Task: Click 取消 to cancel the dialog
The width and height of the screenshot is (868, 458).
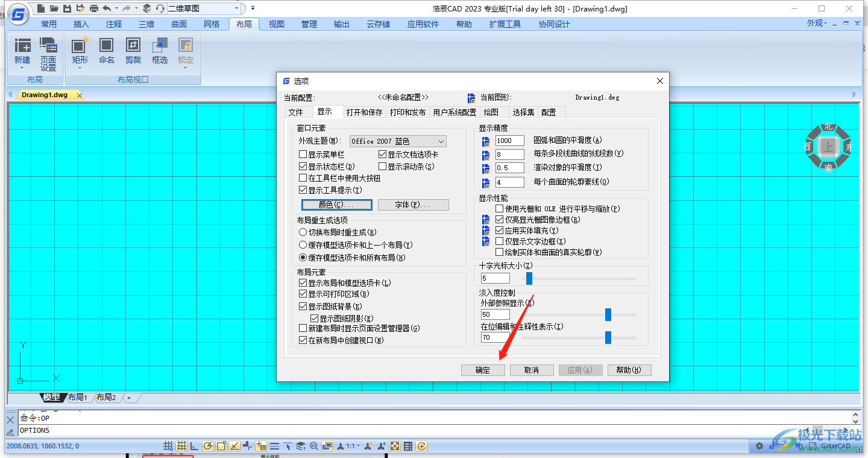Action: [532, 370]
